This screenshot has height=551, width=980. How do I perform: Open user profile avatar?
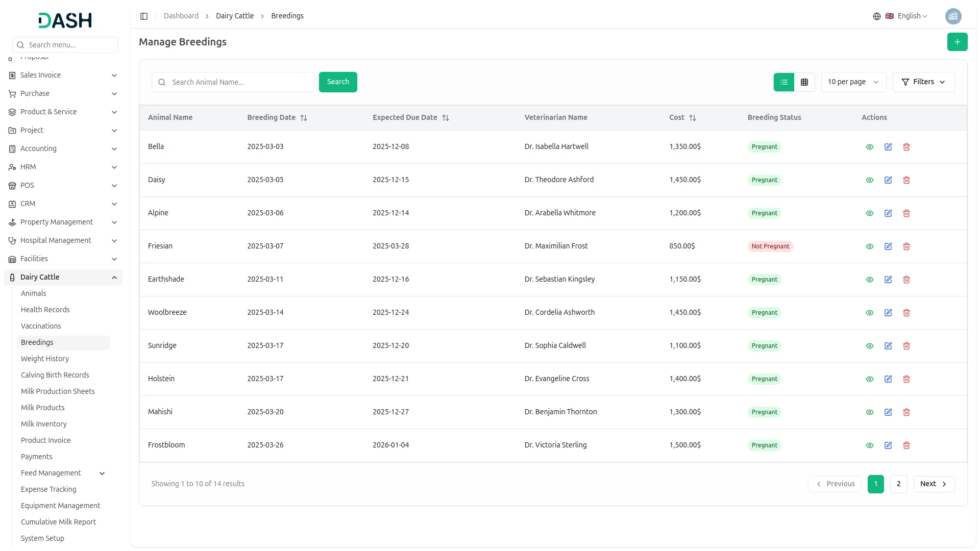coord(952,16)
